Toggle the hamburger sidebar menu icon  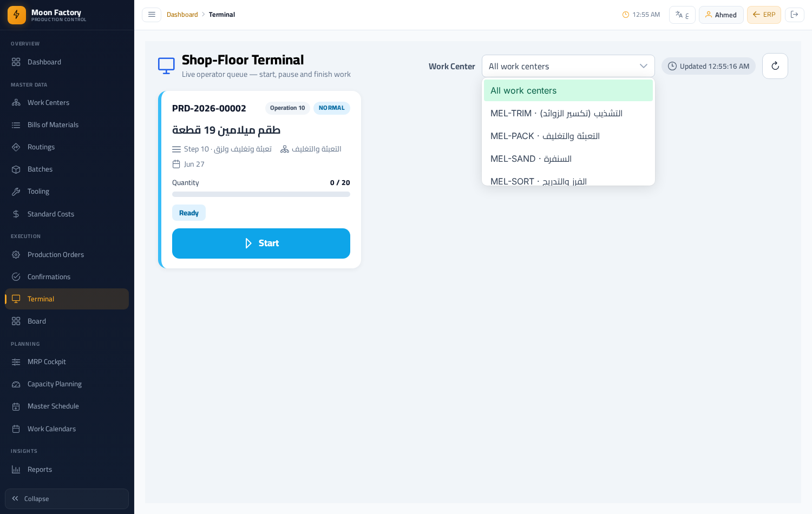pos(152,15)
